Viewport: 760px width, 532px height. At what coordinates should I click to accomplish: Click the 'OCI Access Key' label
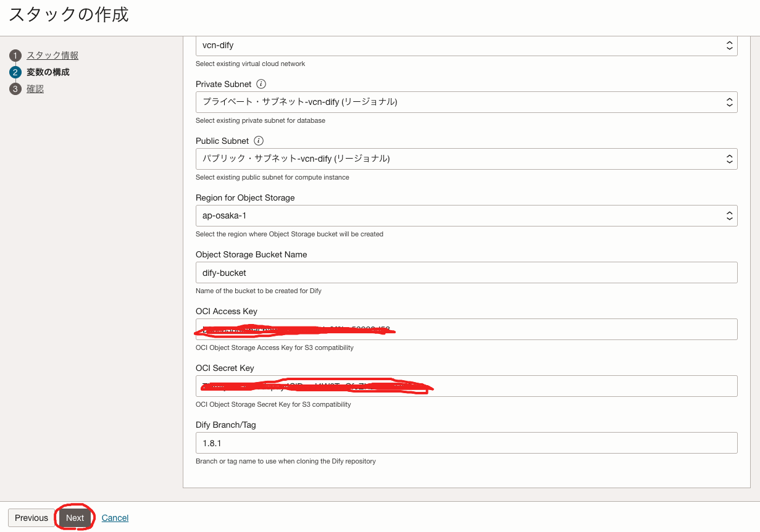pyautogui.click(x=227, y=311)
